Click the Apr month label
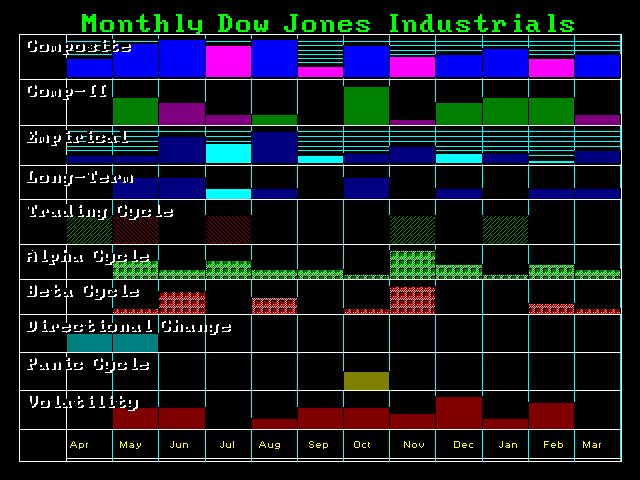 (x=78, y=444)
